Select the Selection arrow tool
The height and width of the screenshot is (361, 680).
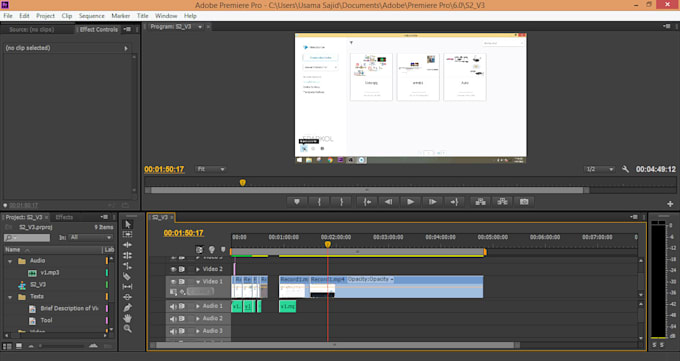pos(128,224)
